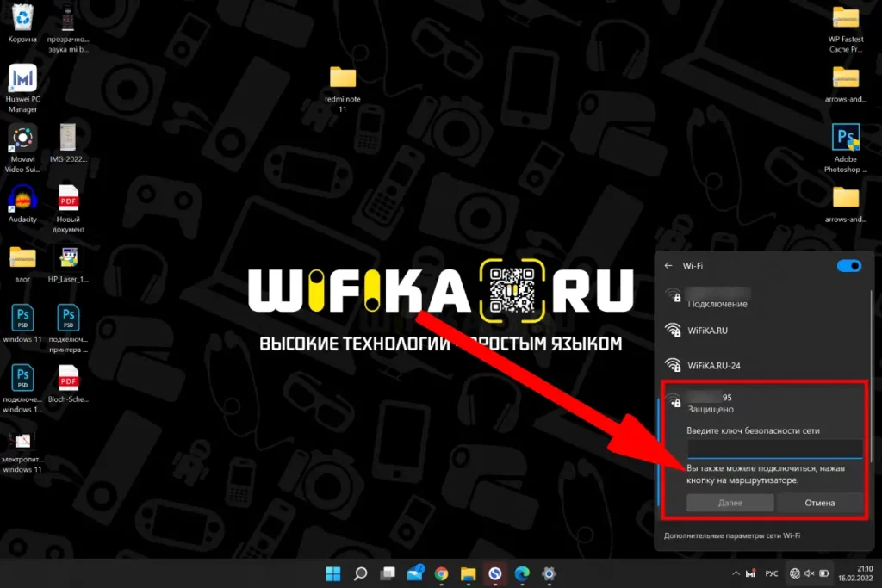882x588 pixels.
Task: Click the Отмена button
Action: click(x=820, y=503)
